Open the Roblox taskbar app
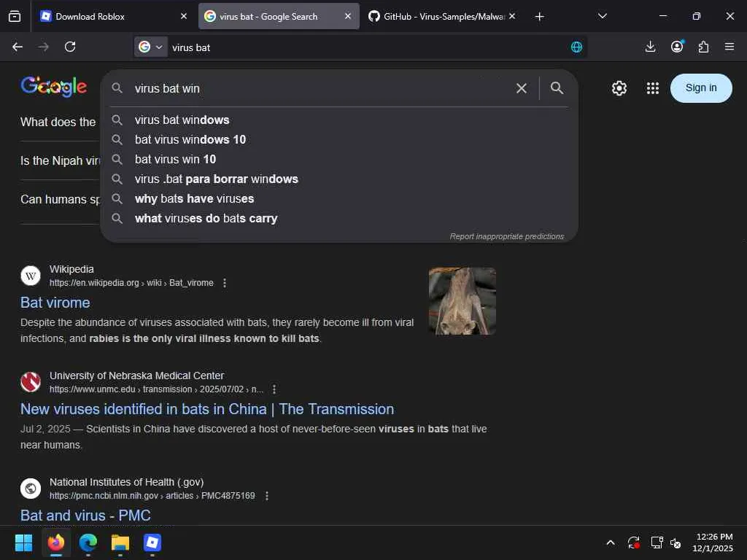 click(x=152, y=542)
